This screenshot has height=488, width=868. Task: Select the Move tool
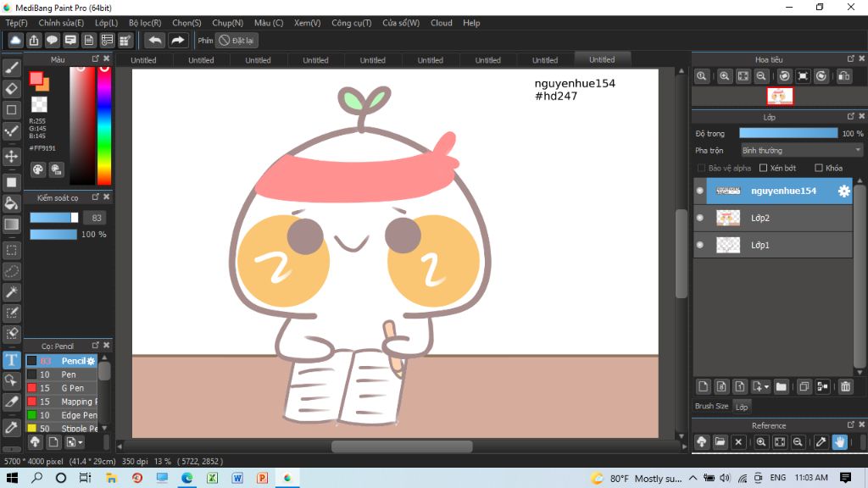click(x=12, y=156)
